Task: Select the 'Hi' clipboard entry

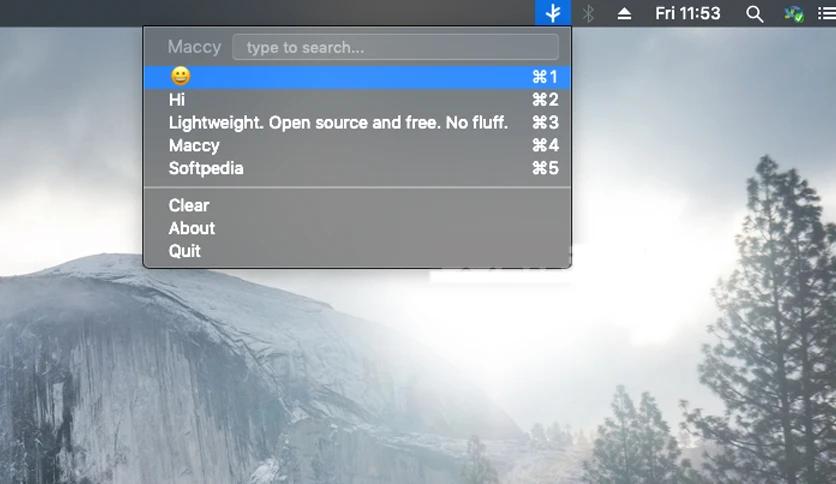Action: pos(357,100)
